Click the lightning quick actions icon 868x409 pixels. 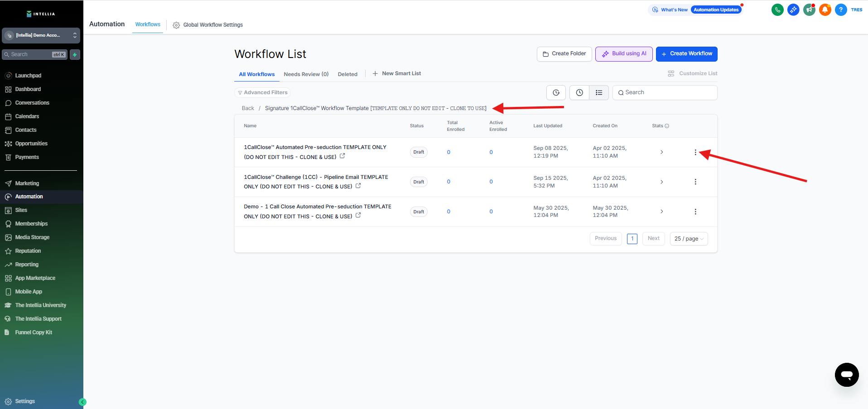pyautogui.click(x=75, y=54)
